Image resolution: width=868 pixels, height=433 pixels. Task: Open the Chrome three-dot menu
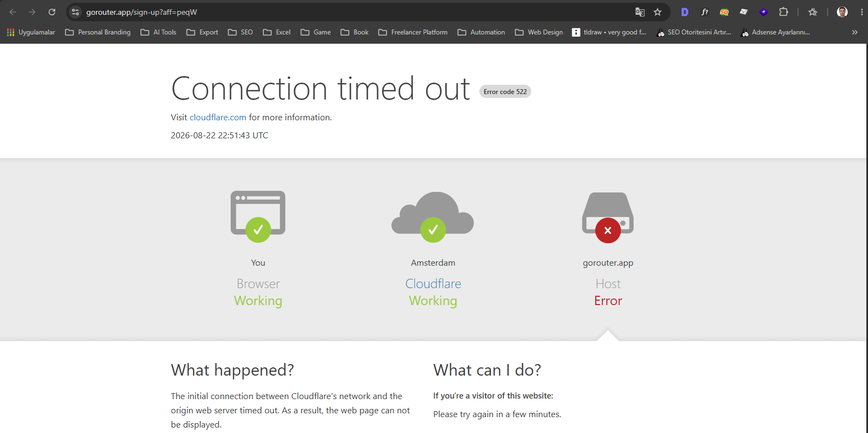point(861,12)
